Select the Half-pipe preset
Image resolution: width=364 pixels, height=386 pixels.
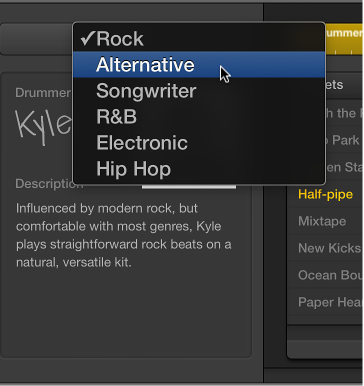pos(325,194)
